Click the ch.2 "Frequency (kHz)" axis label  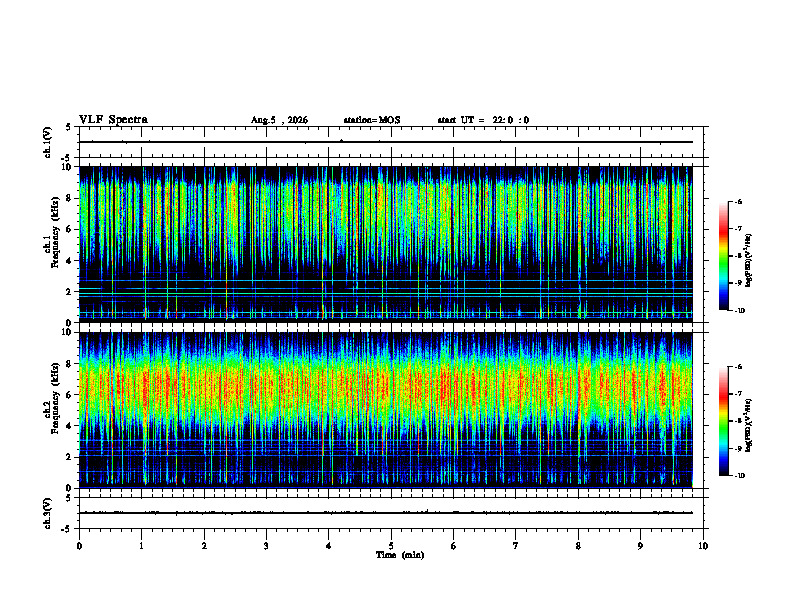pyautogui.click(x=55, y=398)
